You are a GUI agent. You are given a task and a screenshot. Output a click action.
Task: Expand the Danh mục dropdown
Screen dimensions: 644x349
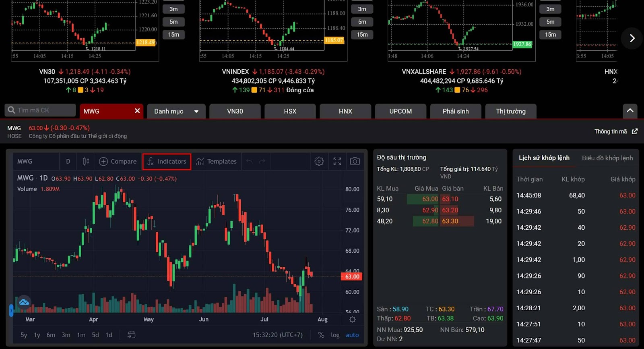click(x=176, y=111)
